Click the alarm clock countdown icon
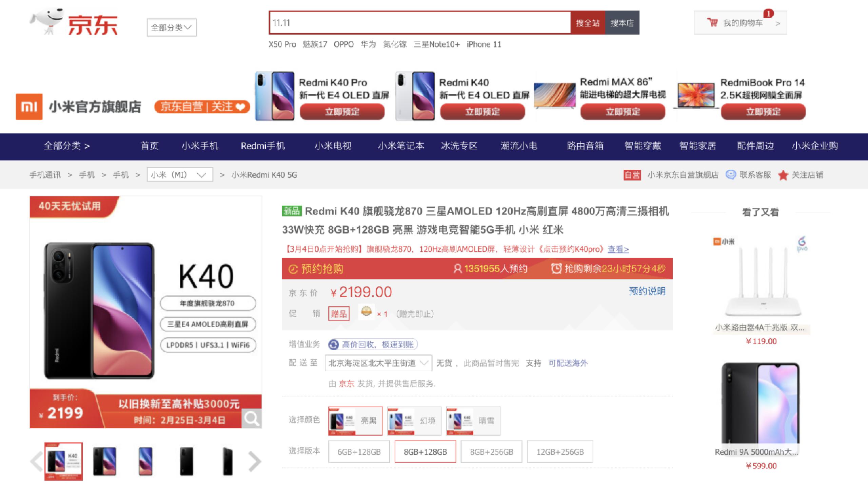Image resolution: width=868 pixels, height=484 pixels. (556, 268)
